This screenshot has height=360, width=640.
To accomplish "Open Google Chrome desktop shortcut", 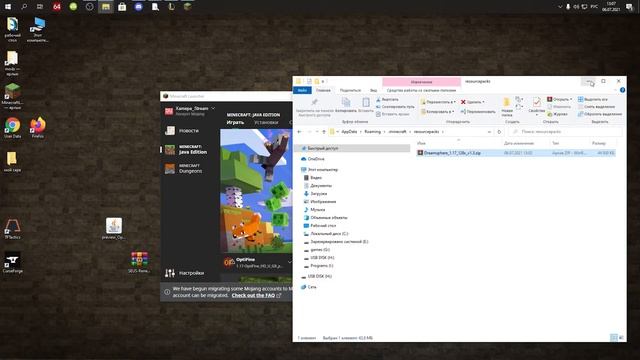I will 13,128.
